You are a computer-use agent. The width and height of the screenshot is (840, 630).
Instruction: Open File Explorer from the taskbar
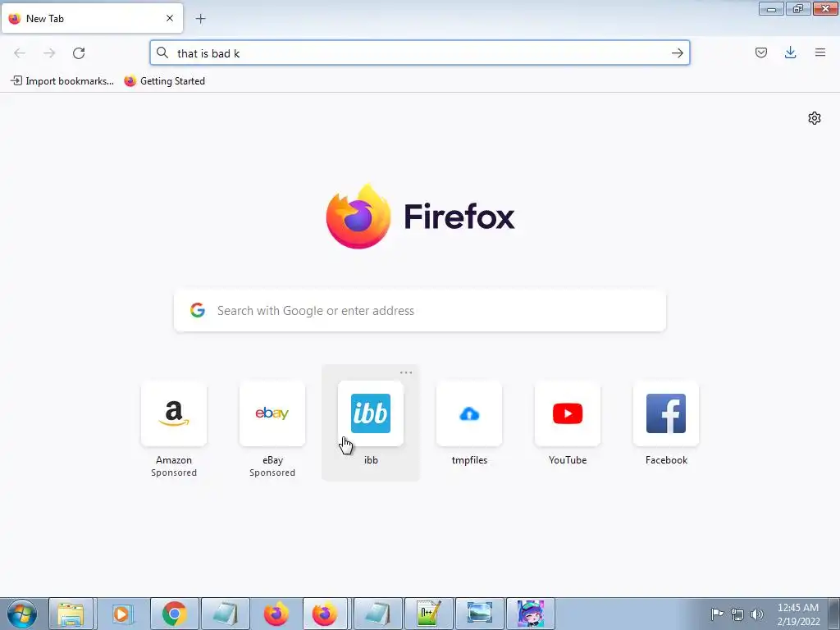71,614
